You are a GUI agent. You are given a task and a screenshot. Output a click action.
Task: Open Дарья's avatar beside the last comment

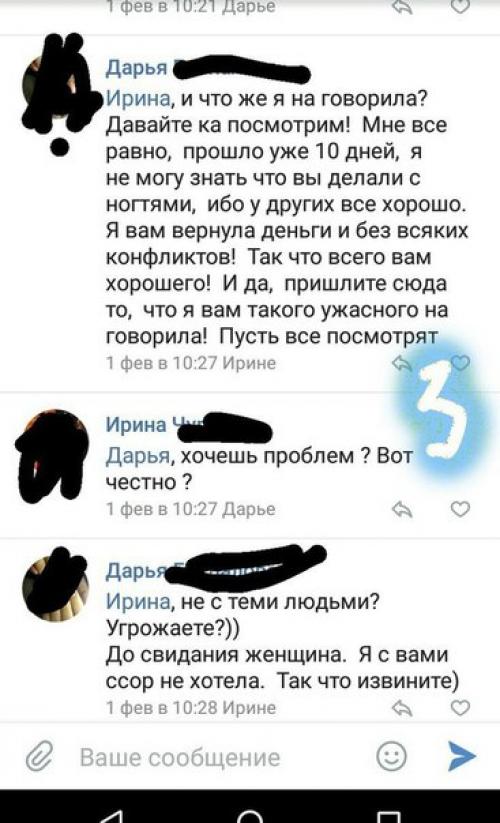(55, 587)
